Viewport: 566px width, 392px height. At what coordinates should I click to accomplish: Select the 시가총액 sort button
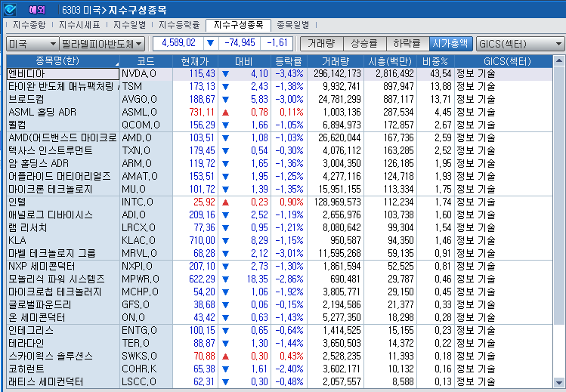[x=450, y=44]
